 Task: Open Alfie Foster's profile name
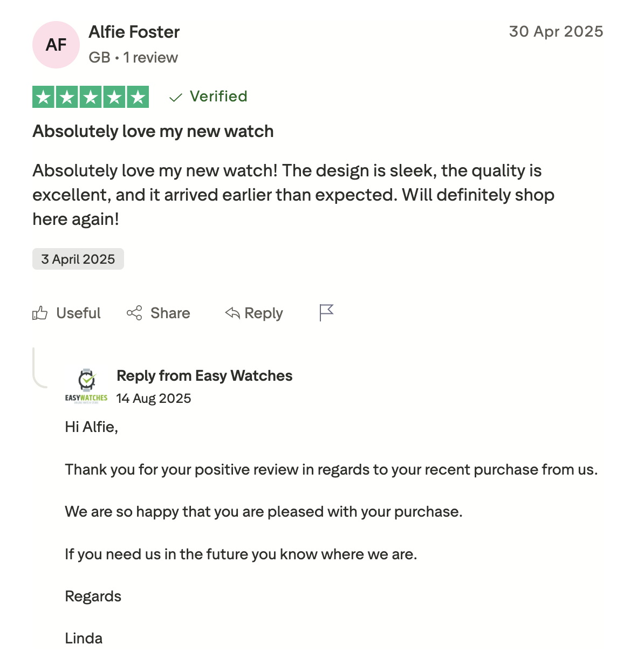[x=134, y=32]
